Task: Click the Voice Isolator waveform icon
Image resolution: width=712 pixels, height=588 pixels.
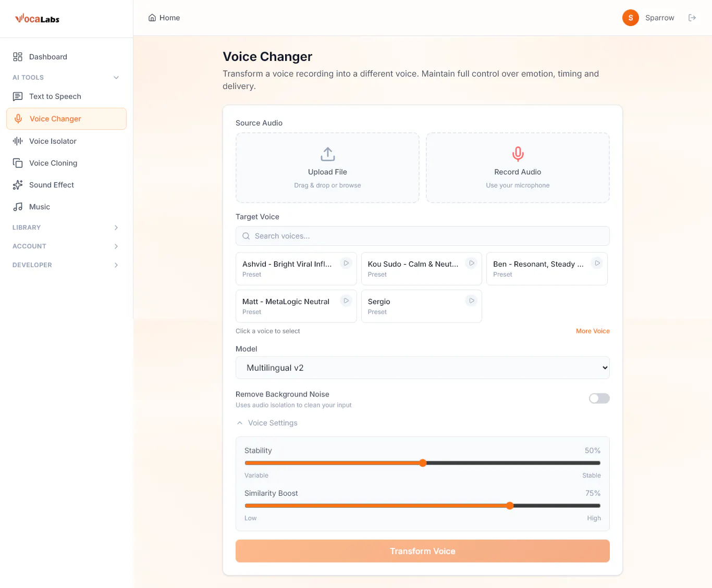Action: click(18, 141)
